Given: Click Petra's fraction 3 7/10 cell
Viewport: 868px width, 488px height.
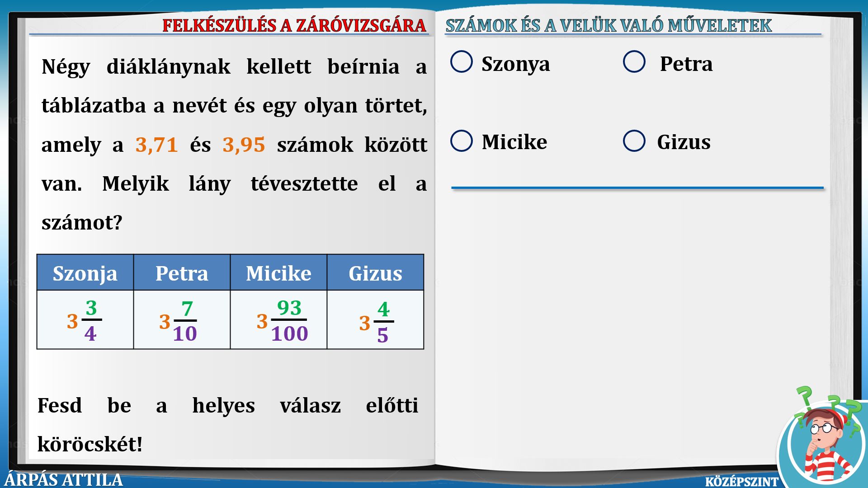Looking at the screenshot, I should [x=182, y=320].
